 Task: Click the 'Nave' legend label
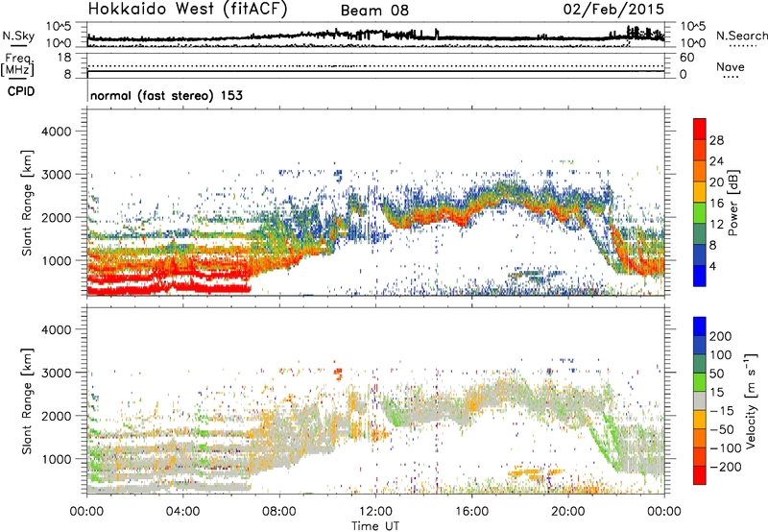[730, 66]
